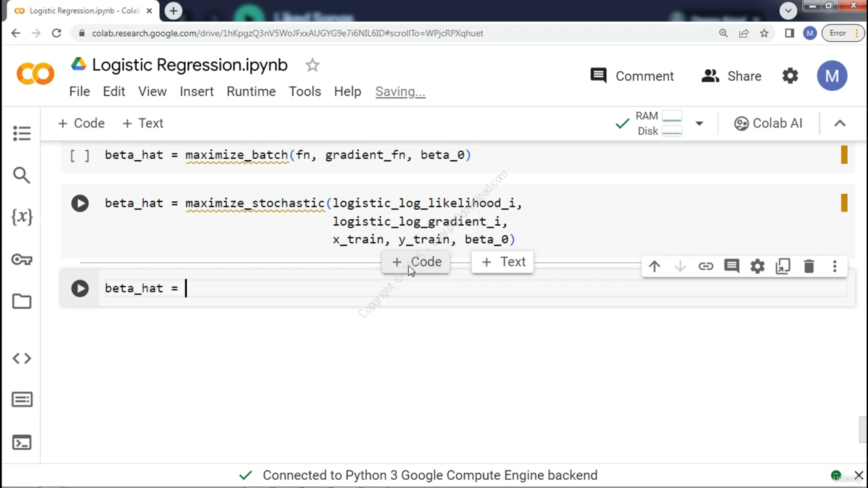Click the browser address bar URL
Viewport: 868px width, 488px height.
(x=288, y=33)
